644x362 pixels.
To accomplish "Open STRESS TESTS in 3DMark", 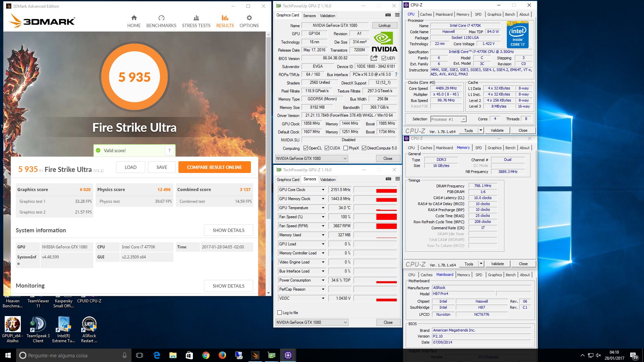I will tap(196, 21).
